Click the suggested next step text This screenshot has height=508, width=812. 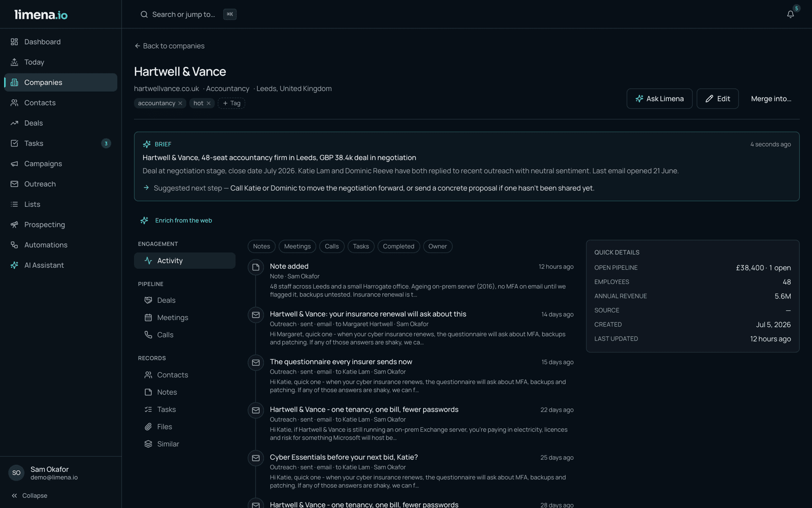click(x=412, y=188)
